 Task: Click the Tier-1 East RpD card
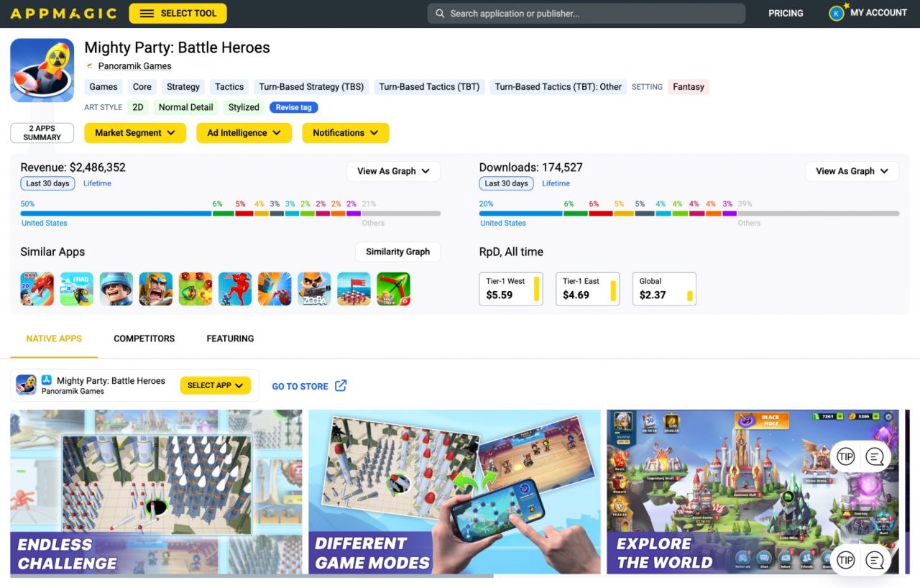tap(587, 289)
